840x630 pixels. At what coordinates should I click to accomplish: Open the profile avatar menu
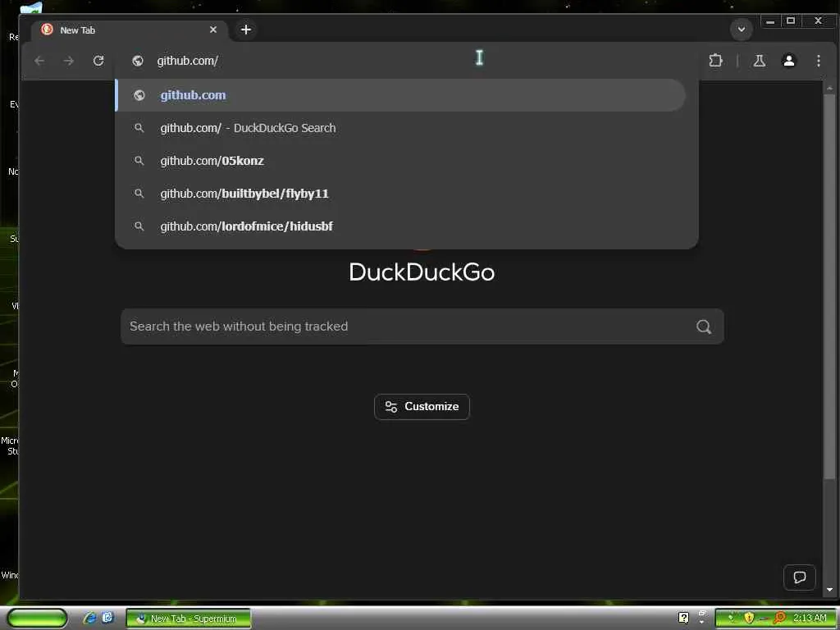[x=788, y=61]
